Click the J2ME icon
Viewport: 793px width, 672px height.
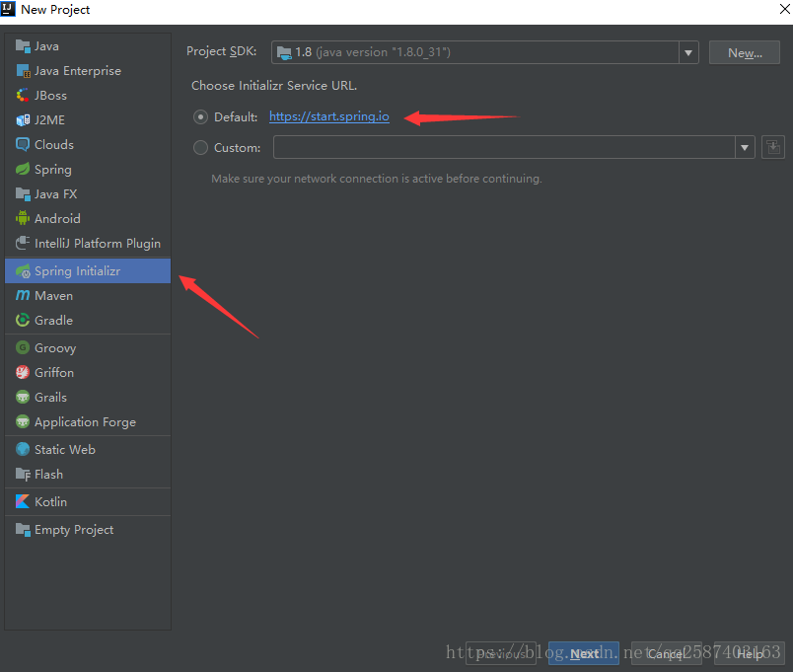(23, 120)
